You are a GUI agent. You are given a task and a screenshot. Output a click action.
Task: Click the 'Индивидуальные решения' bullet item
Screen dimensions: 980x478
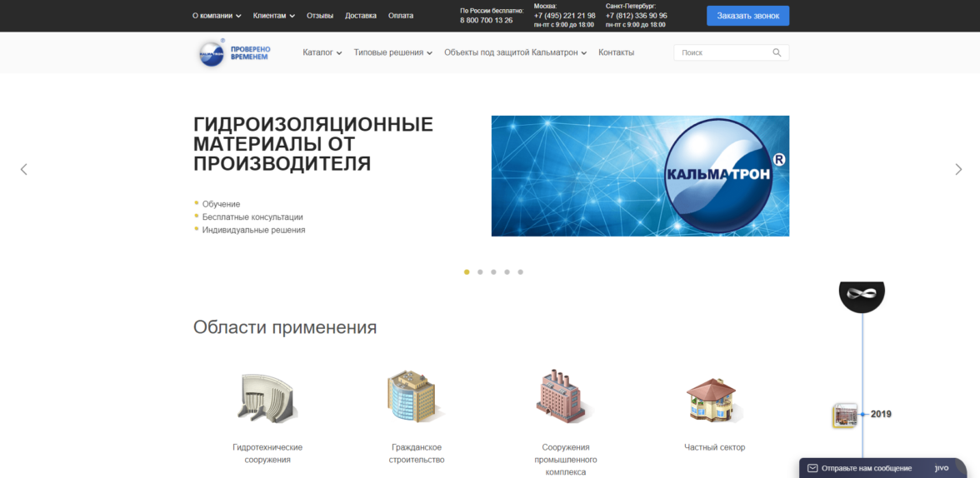(x=253, y=230)
